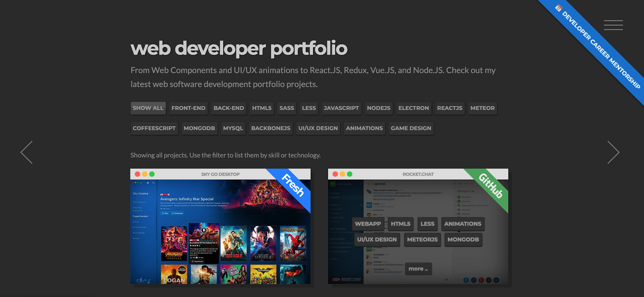This screenshot has height=297, width=644.
Task: Filter projects by LESS tag
Action: click(x=309, y=108)
